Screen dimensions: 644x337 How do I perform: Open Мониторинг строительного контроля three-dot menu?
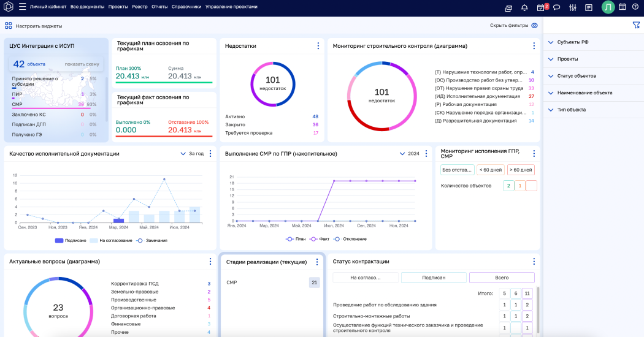click(x=534, y=46)
